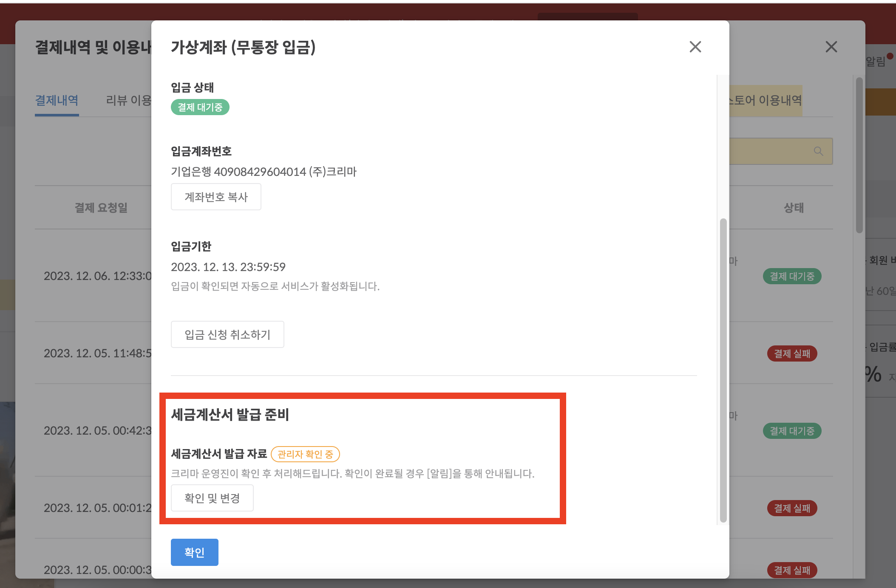Click 입금 신청 취소하기 button
This screenshot has height=588, width=896.
(x=227, y=335)
